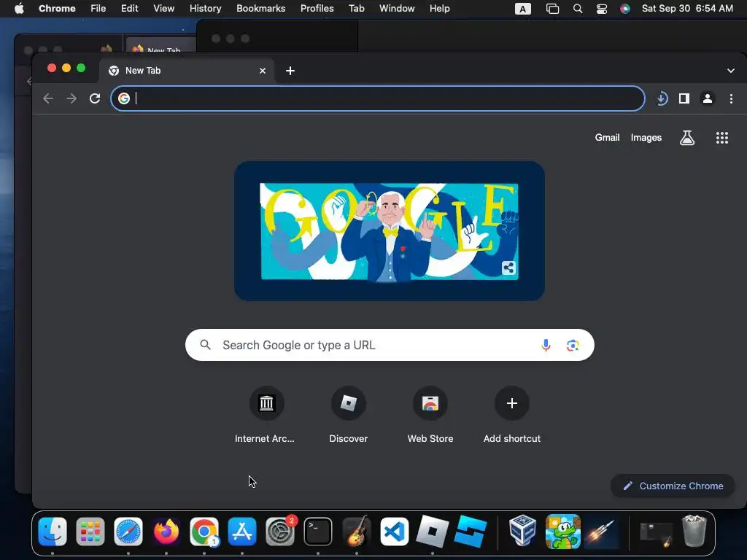Click the input source A icon in menu bar

coord(522,9)
